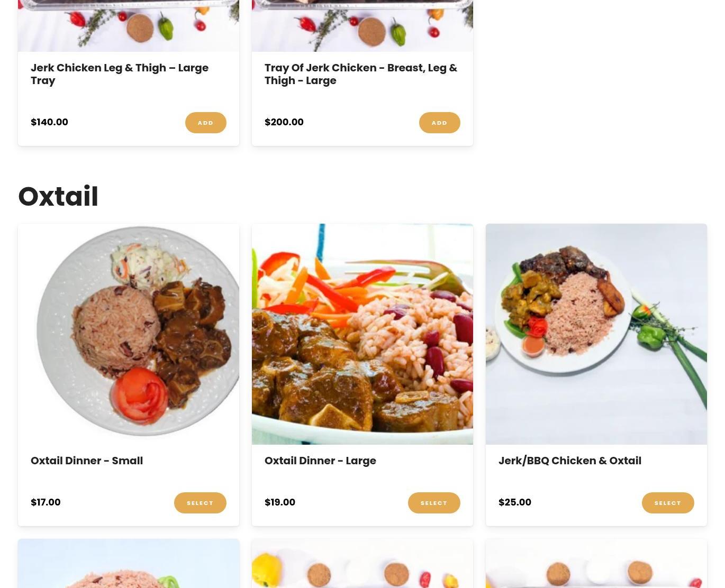Open Jerk/BBQ Chicken & Oxtail photo
Viewport: 725px width, 588px height.
click(x=596, y=334)
